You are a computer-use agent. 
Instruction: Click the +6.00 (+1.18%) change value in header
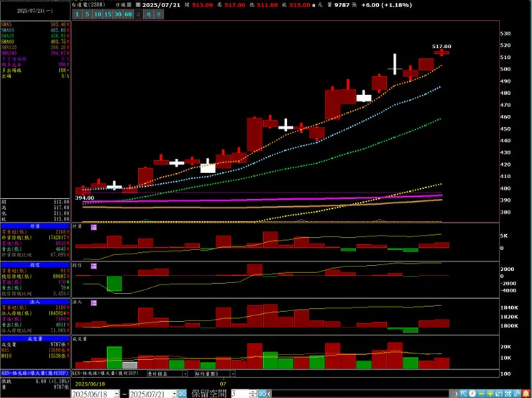coord(387,5)
